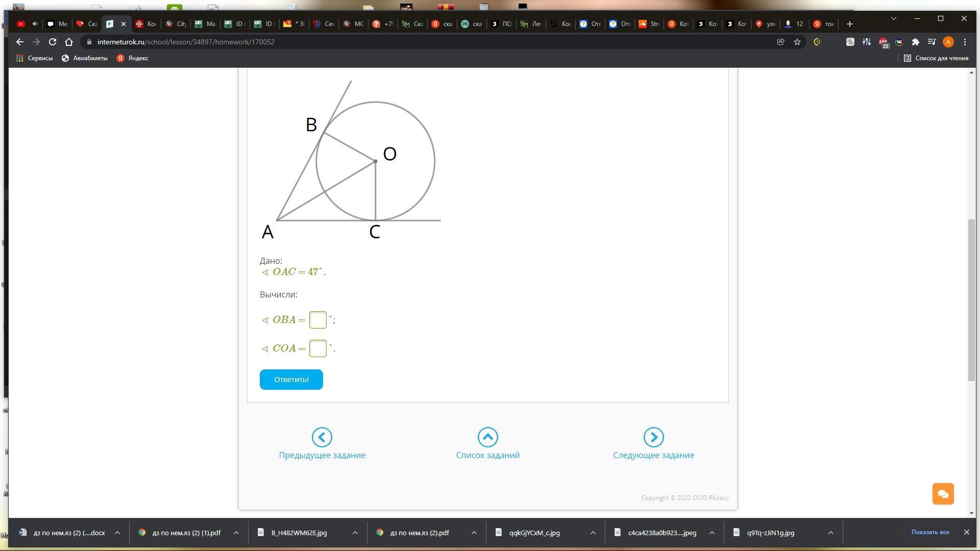Click the previous task arrow icon
Screen dimensions: 980x551
pyautogui.click(x=322, y=437)
